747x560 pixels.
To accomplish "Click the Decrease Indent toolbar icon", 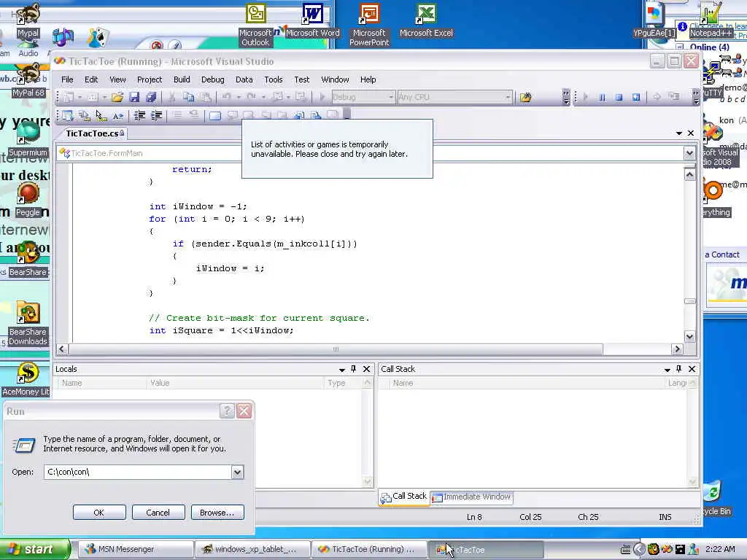I will click(x=139, y=115).
